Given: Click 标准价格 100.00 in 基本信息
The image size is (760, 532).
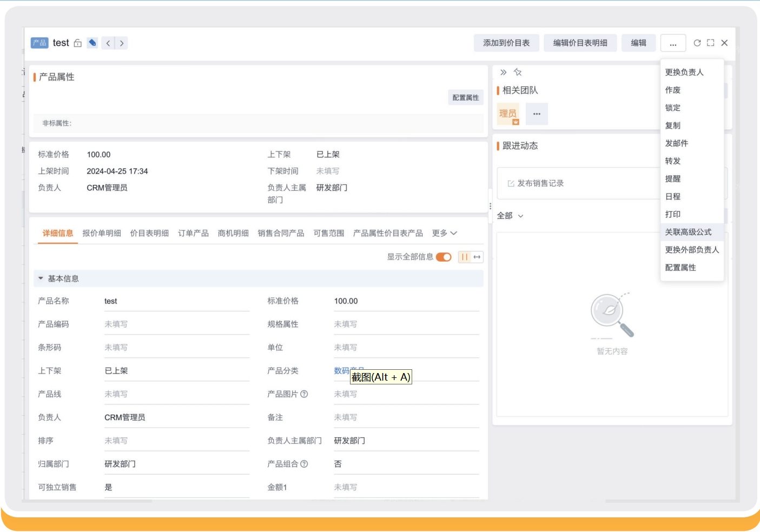Looking at the screenshot, I should 346,301.
